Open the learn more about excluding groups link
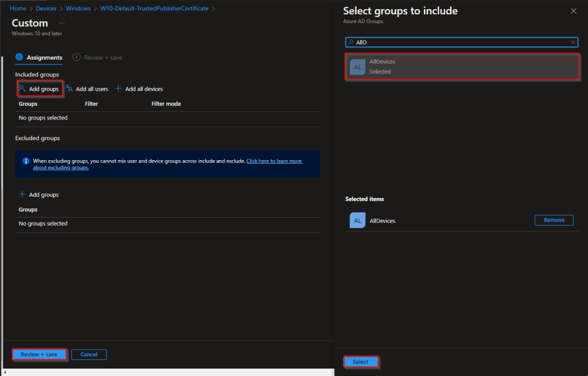The height and width of the screenshot is (376, 588). point(274,161)
